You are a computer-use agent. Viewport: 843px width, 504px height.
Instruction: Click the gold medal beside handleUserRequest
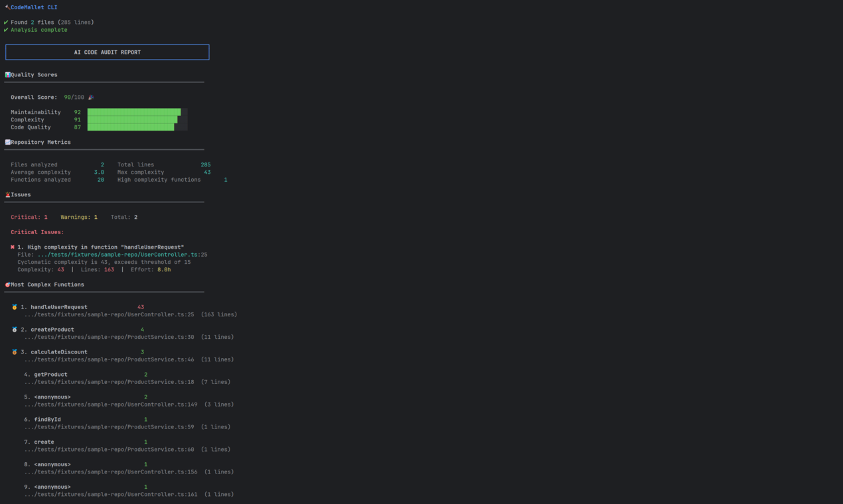[x=13, y=306]
